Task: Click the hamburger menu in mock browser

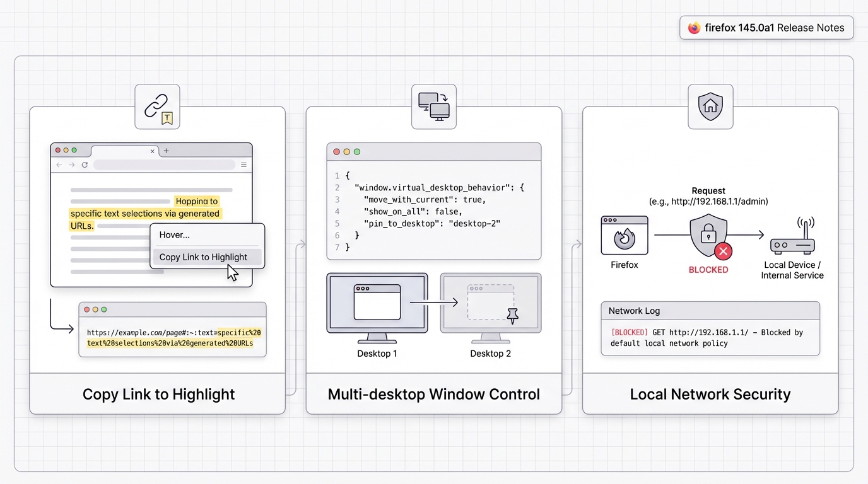Action: (243, 165)
